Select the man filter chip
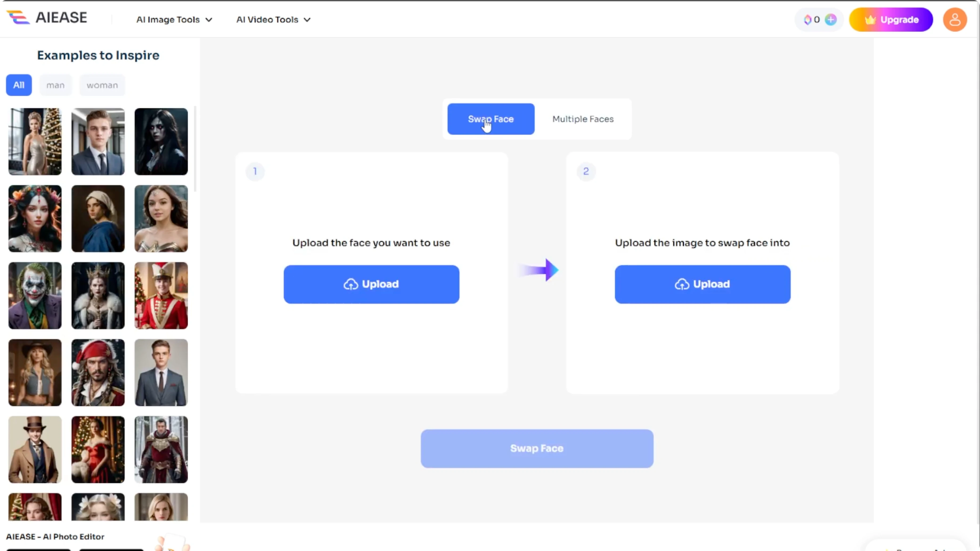The height and width of the screenshot is (551, 980). [56, 85]
